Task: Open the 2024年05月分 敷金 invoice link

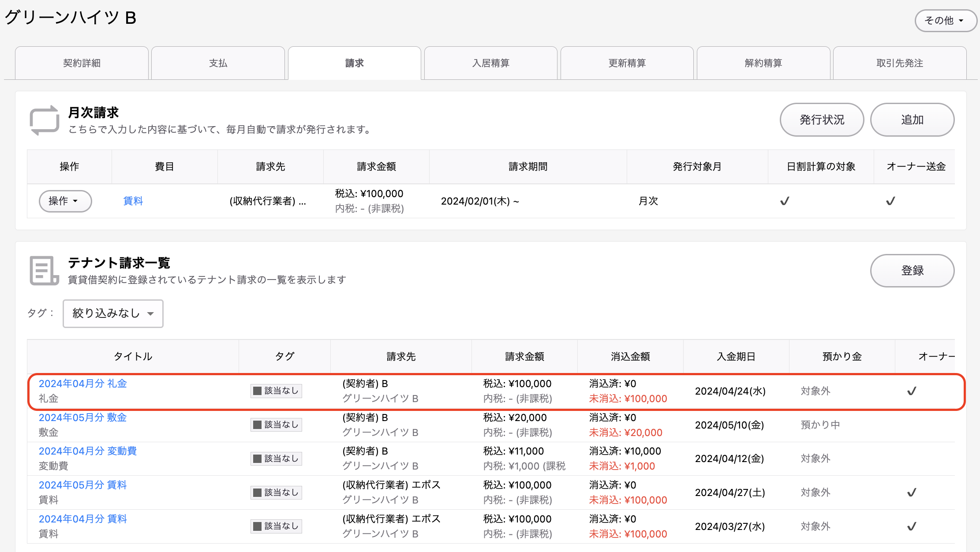Action: [83, 418]
